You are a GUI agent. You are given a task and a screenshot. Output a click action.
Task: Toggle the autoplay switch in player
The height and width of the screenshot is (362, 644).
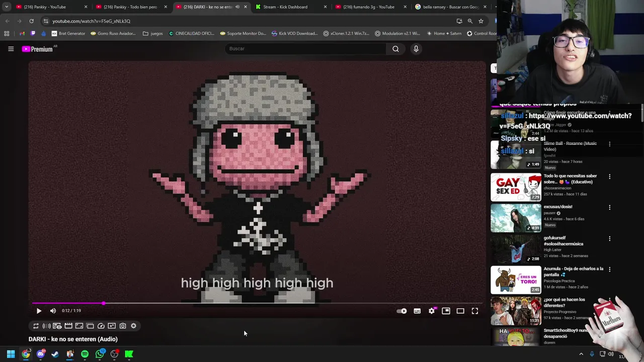pos(401,311)
